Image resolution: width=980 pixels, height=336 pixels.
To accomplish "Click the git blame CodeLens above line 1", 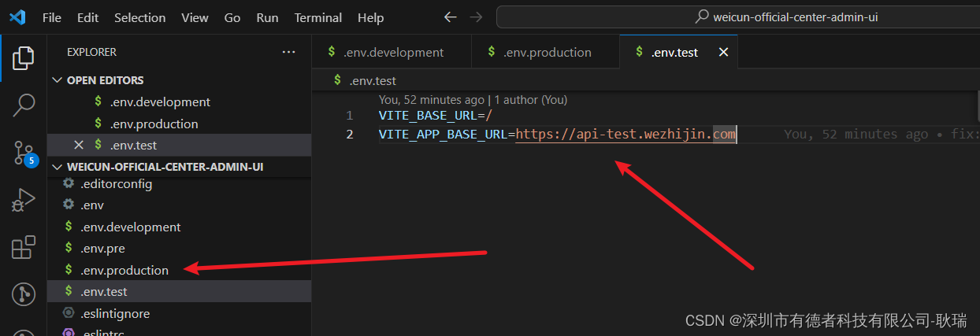I will point(473,100).
